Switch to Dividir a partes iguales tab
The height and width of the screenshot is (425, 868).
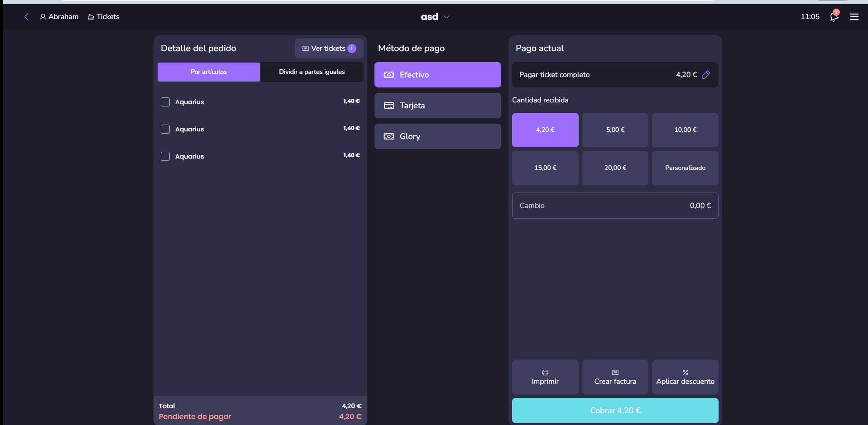(312, 72)
